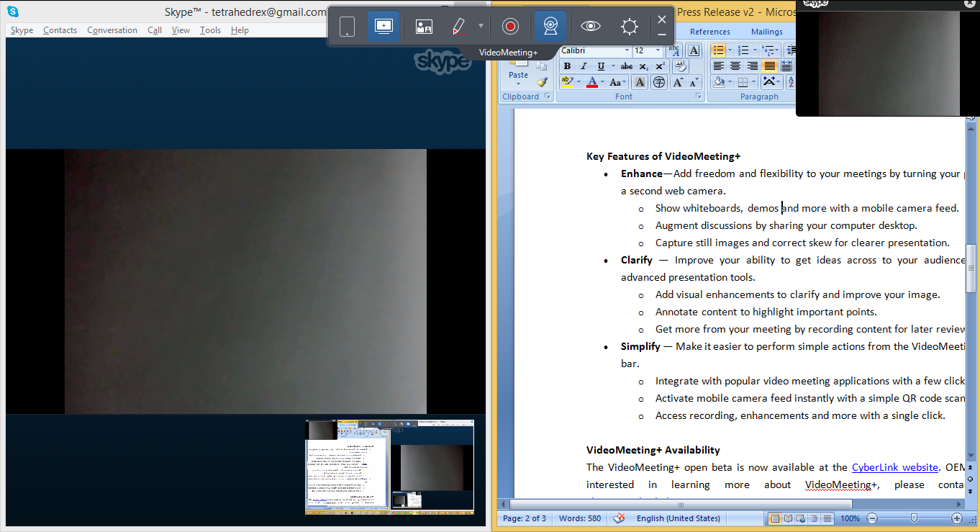Toggle bulleted list in Paragraph group

(x=718, y=50)
